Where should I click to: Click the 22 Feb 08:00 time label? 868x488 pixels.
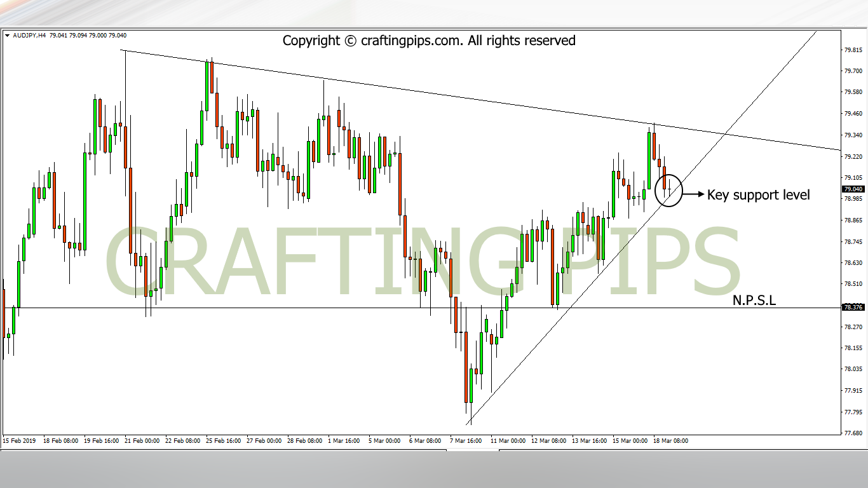(182, 440)
